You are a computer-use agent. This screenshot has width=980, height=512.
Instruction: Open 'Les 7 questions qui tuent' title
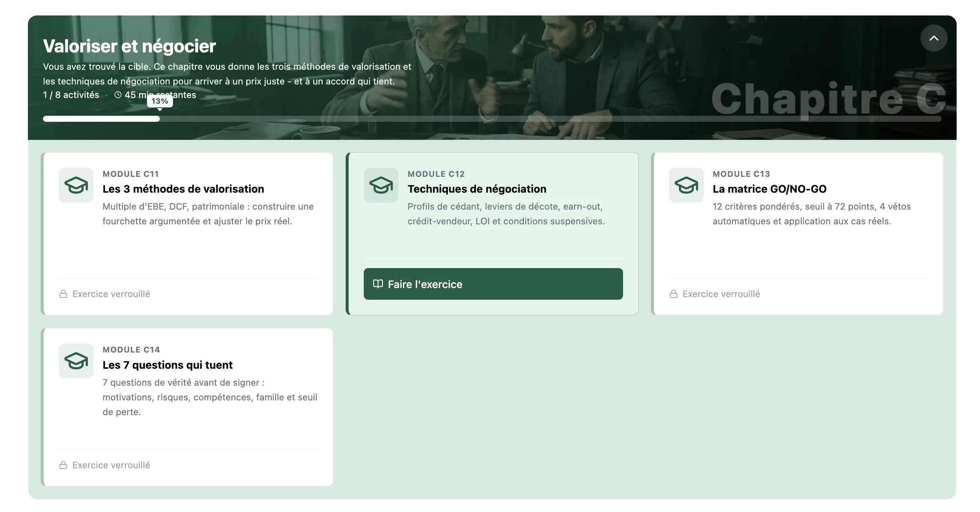pos(167,365)
